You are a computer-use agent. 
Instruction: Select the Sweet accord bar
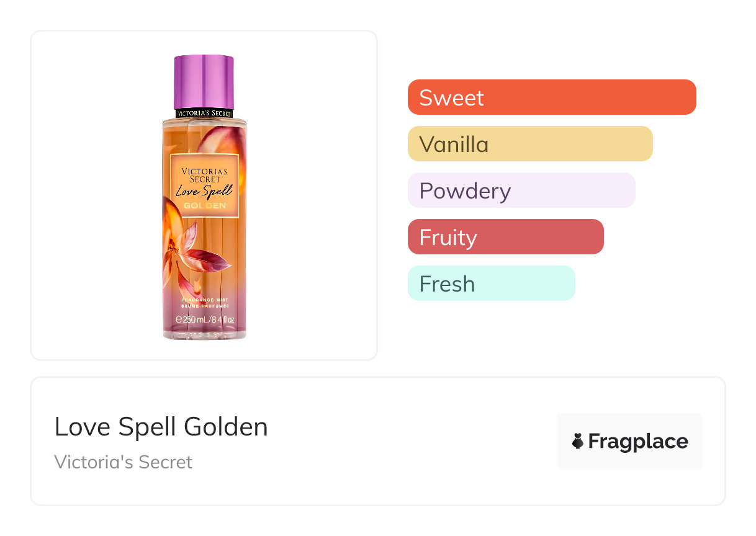tap(551, 97)
